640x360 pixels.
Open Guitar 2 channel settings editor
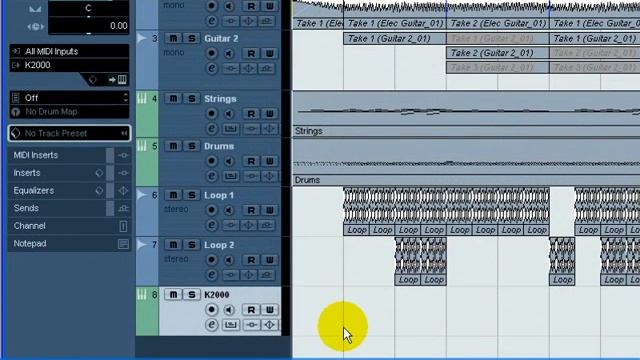coord(211,68)
